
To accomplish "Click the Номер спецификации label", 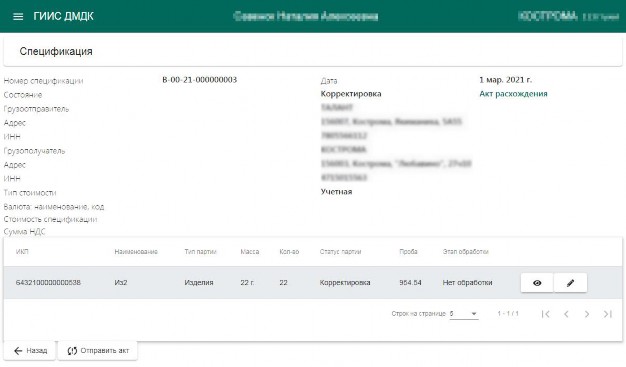I will pyautogui.click(x=44, y=81).
